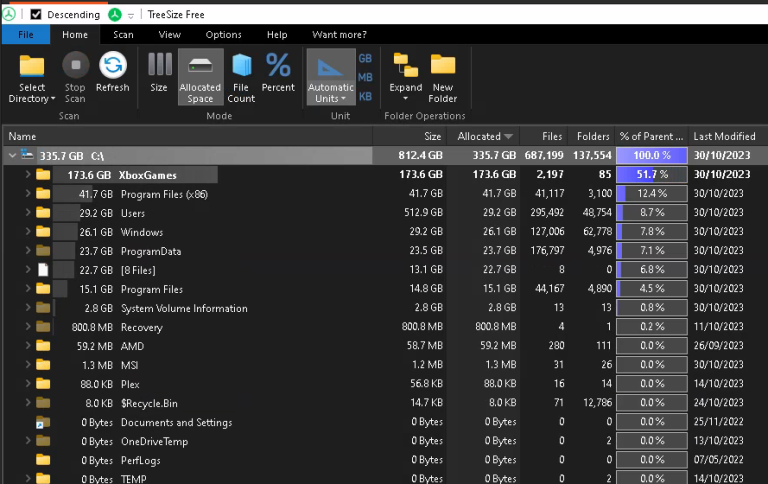Image resolution: width=768 pixels, height=484 pixels.
Task: Open the Expand dropdown arrow
Action: [x=406, y=98]
